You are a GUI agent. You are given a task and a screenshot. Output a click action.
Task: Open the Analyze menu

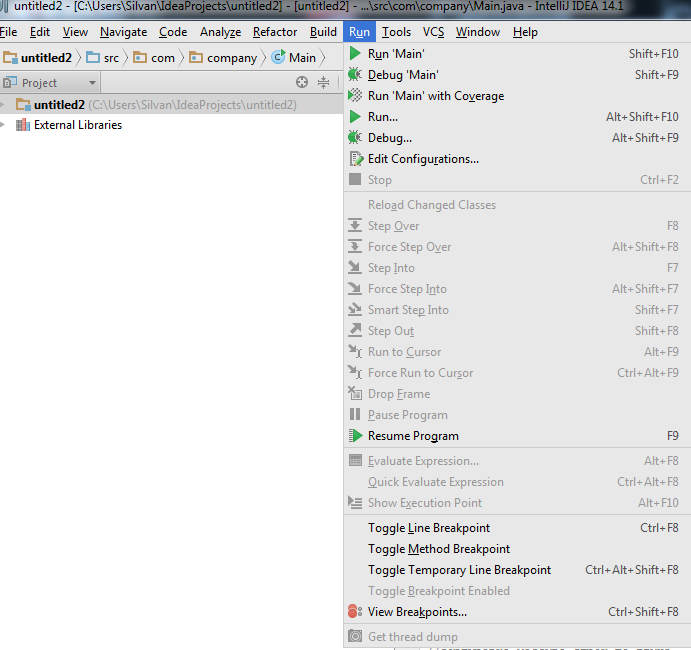point(220,32)
